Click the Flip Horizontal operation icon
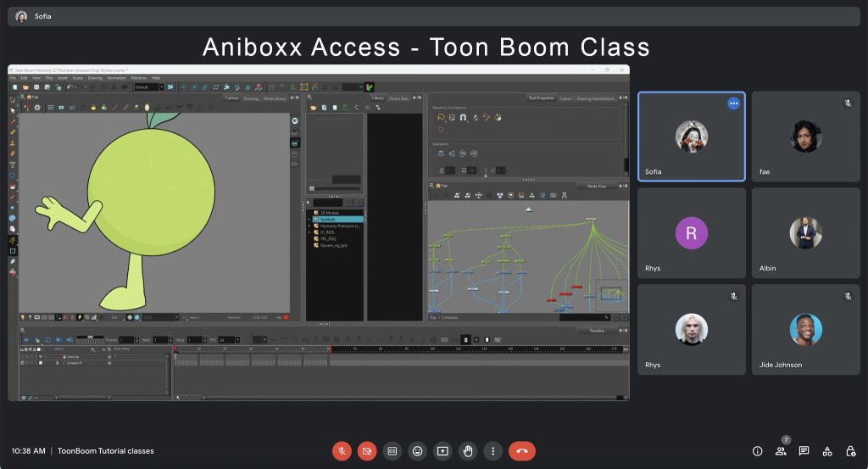The image size is (868, 469). (441, 154)
